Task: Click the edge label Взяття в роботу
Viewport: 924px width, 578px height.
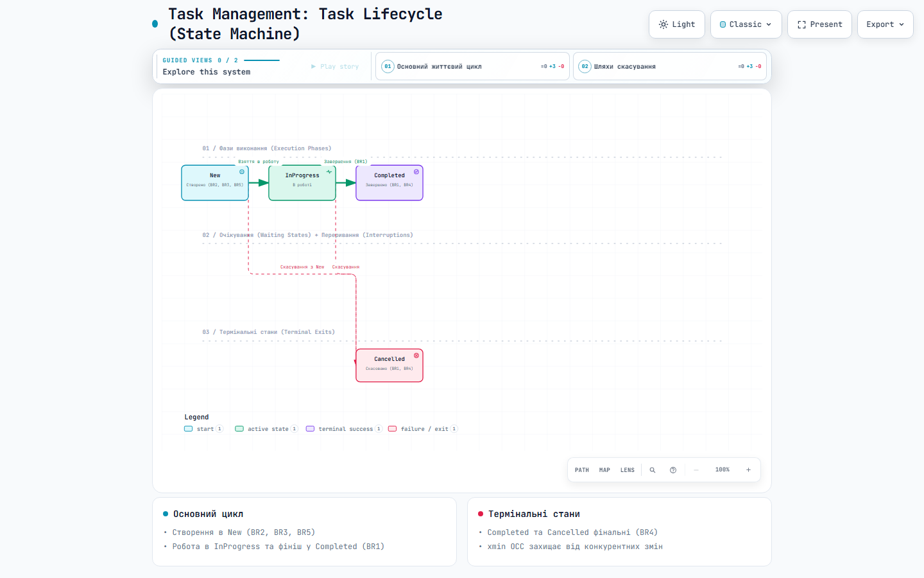Action: pyautogui.click(x=259, y=162)
